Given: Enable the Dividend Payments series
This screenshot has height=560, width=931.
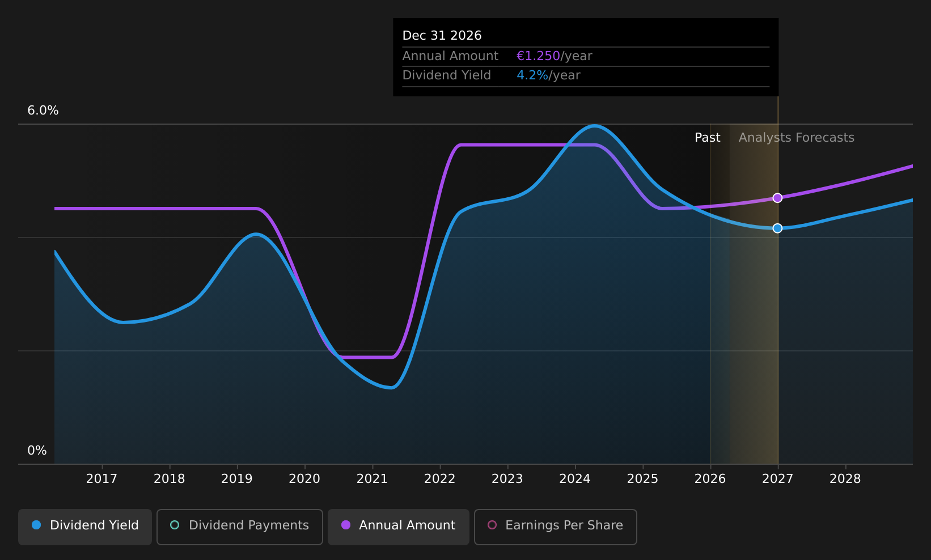Looking at the screenshot, I should click(x=239, y=527).
